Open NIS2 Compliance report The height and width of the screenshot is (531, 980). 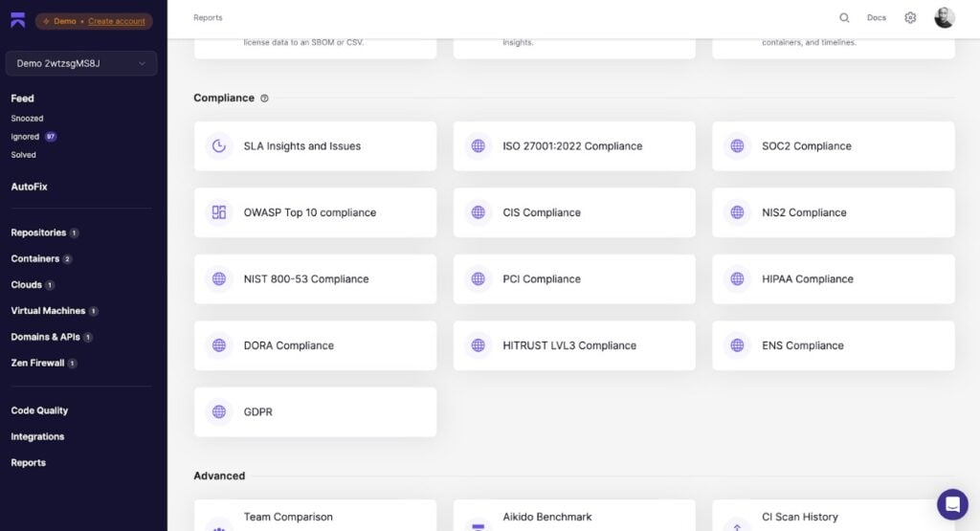(x=834, y=212)
